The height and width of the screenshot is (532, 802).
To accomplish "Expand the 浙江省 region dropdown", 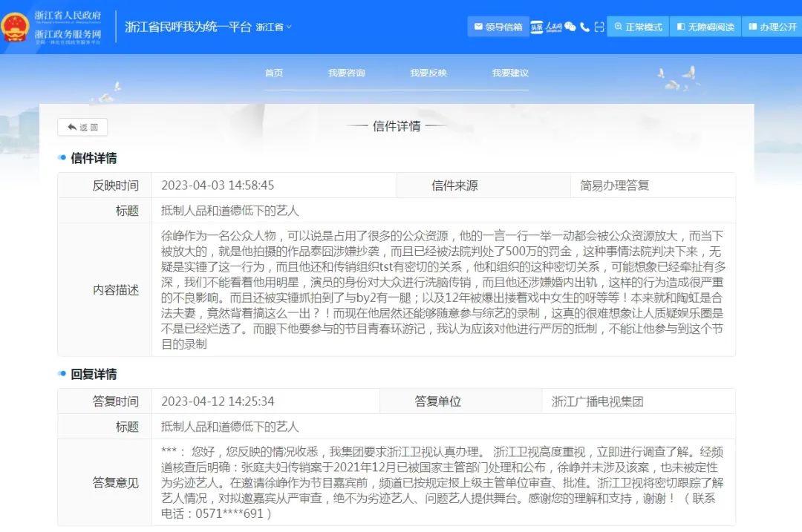I will point(274,27).
